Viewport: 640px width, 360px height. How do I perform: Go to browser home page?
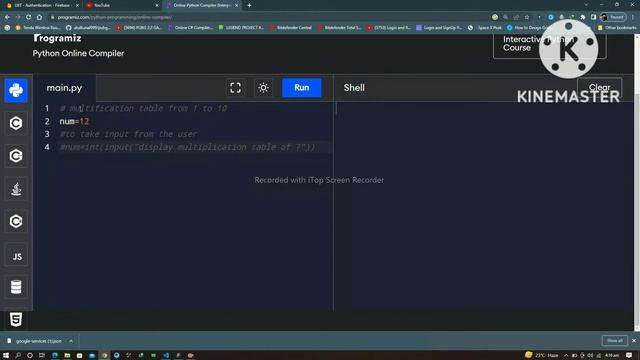pos(39,17)
